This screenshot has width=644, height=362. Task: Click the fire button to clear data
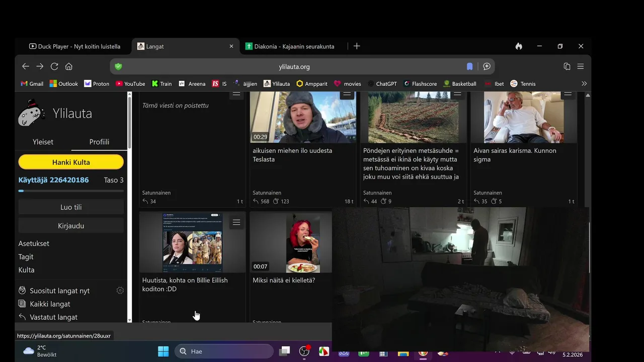tap(519, 46)
